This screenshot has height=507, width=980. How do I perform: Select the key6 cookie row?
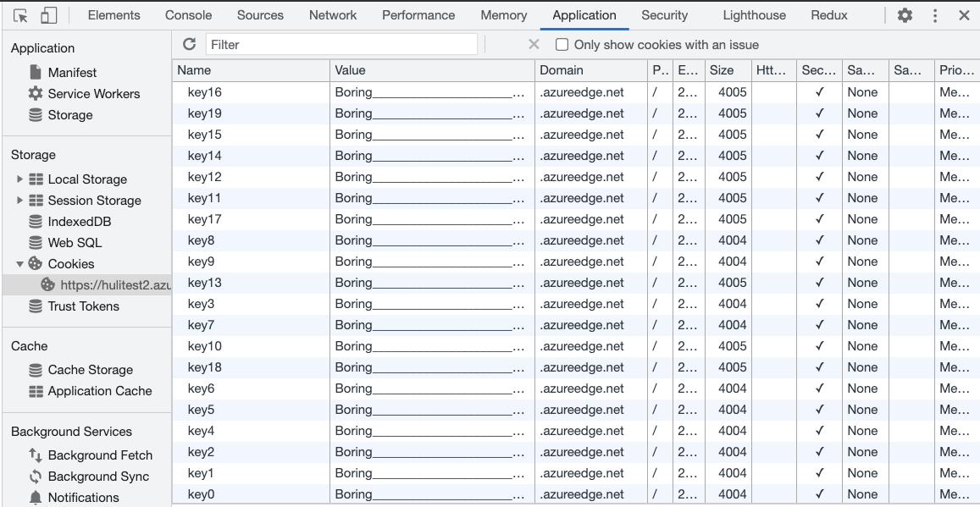(x=576, y=389)
